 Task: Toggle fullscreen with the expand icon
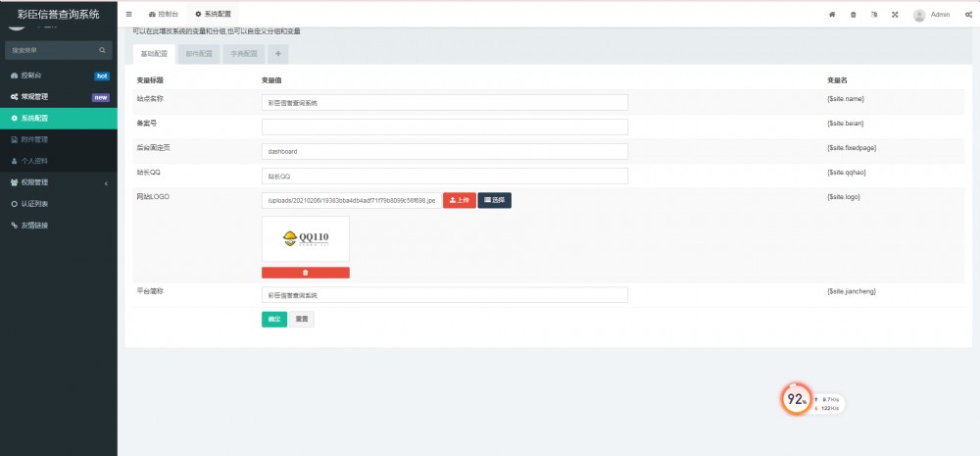click(x=894, y=15)
